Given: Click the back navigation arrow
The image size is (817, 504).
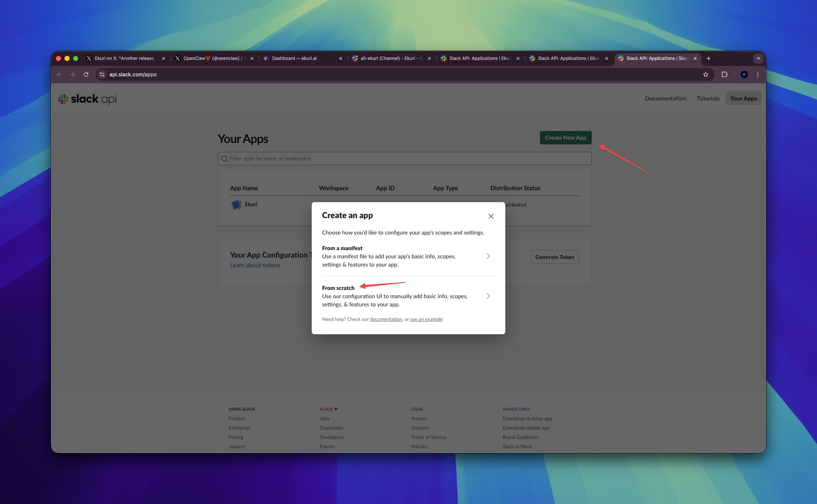Looking at the screenshot, I should (x=59, y=74).
